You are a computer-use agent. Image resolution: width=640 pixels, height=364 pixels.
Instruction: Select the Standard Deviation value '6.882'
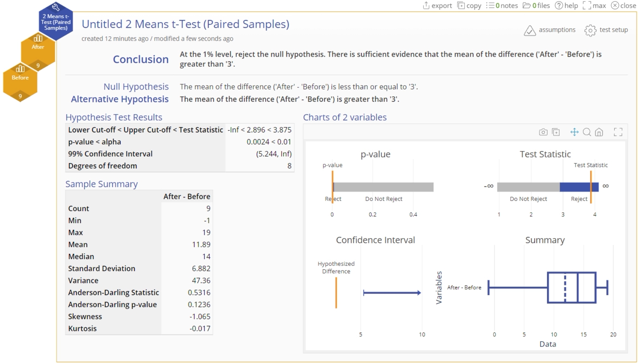tap(201, 269)
